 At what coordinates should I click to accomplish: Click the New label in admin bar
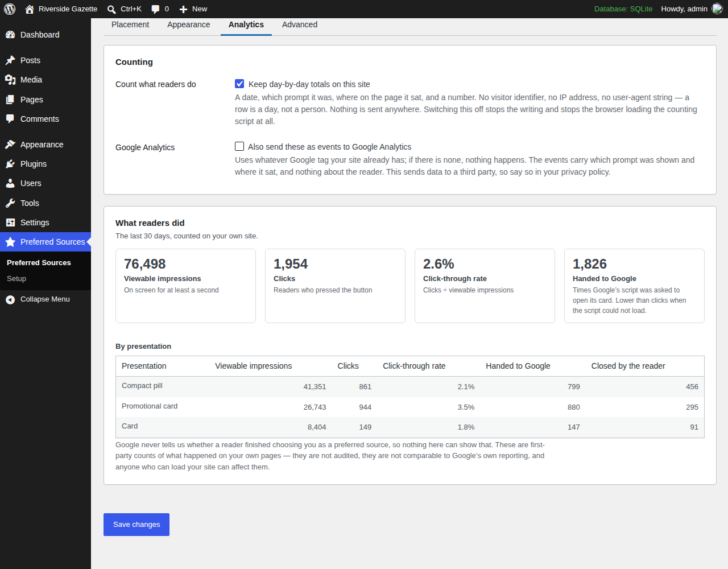(200, 9)
